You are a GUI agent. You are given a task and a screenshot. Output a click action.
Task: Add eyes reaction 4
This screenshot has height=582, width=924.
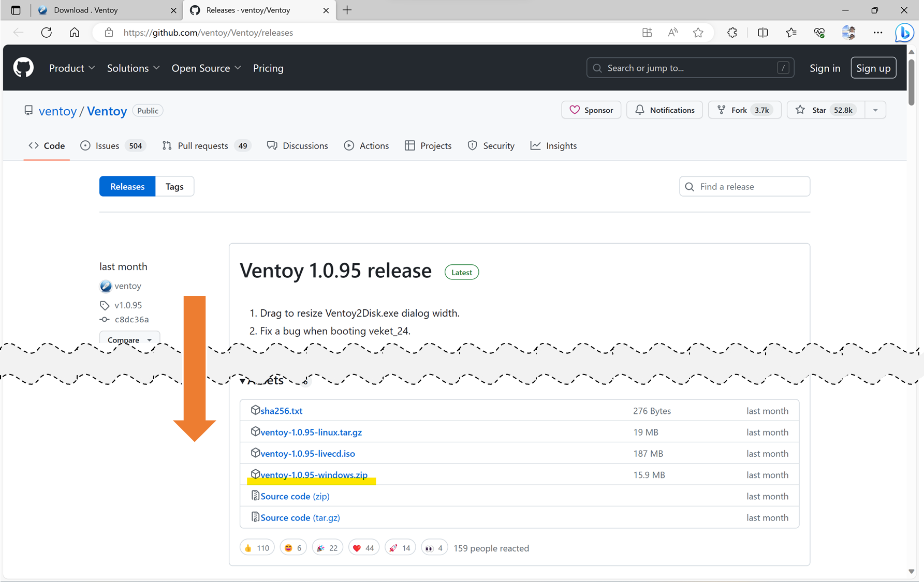pyautogui.click(x=434, y=548)
